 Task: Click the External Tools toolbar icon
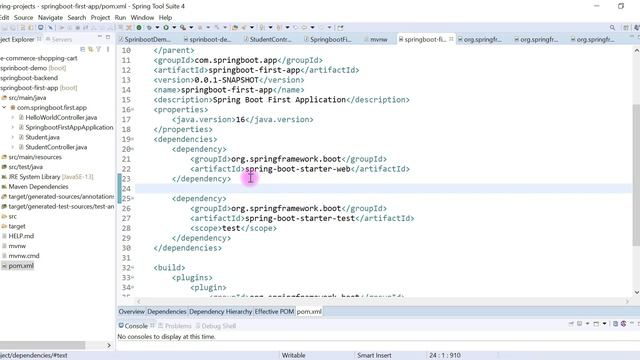[x=183, y=27]
